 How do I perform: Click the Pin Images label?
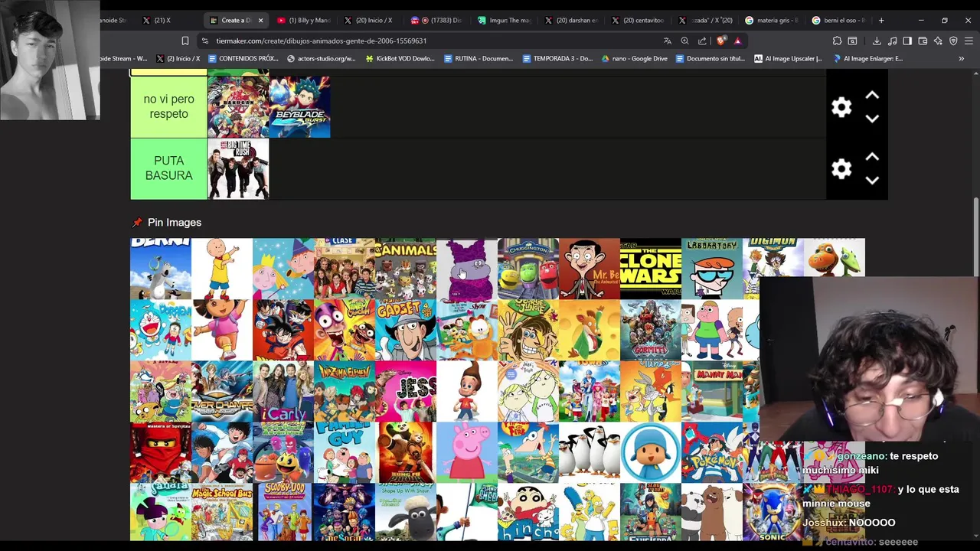(175, 222)
